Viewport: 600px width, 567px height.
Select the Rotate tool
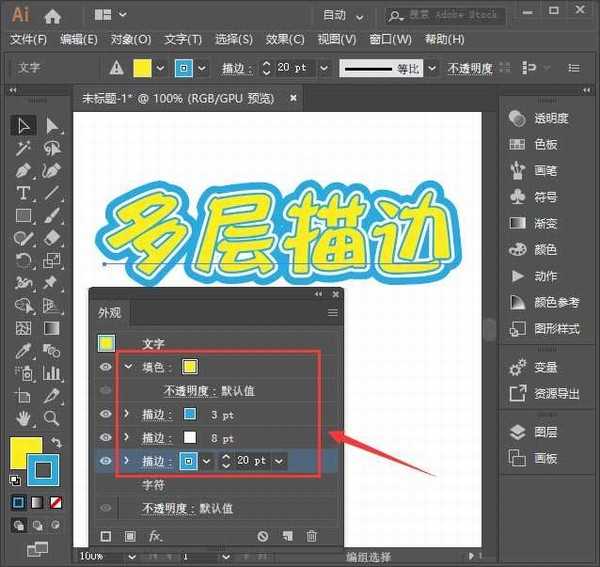(23, 261)
